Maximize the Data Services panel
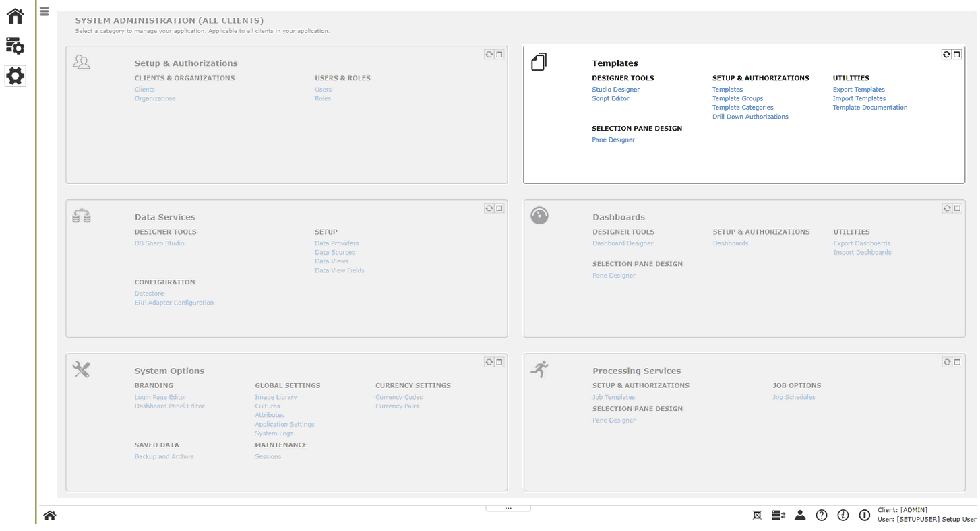980x531 pixels. pos(499,208)
